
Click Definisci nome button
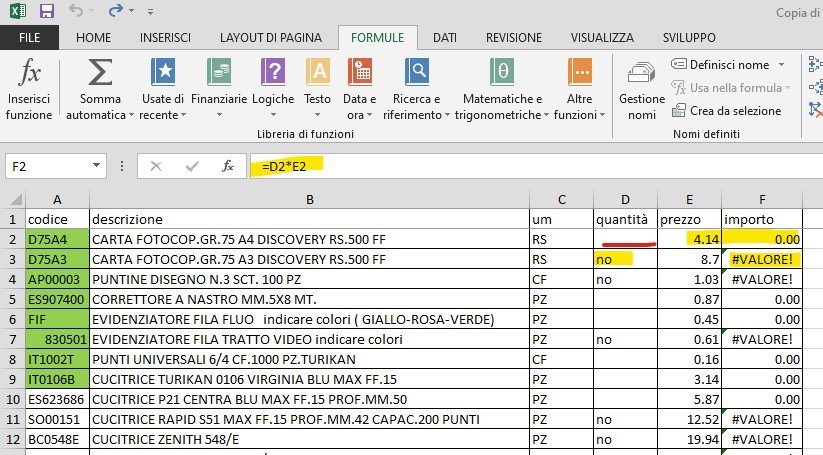(720, 65)
